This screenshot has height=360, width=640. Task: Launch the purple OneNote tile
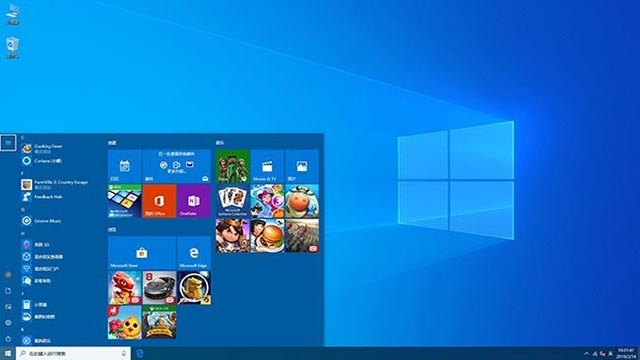pos(194,201)
